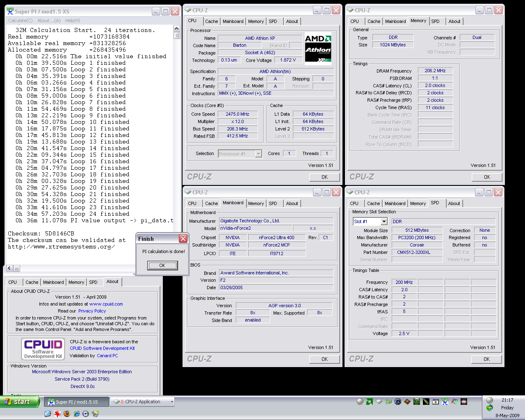Open the Canard PC validation link

point(107,356)
